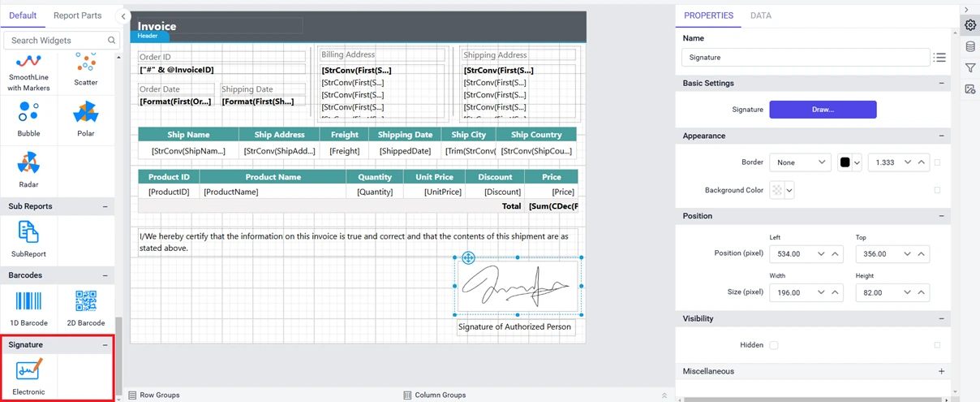
Task: Toggle the advanced checkbox beside Background Color
Action: tap(937, 190)
